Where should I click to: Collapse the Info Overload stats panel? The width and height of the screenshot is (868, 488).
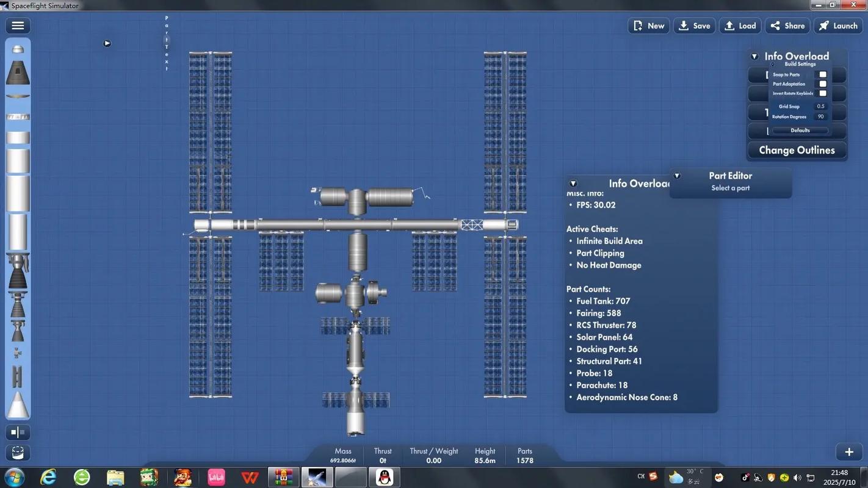(573, 184)
